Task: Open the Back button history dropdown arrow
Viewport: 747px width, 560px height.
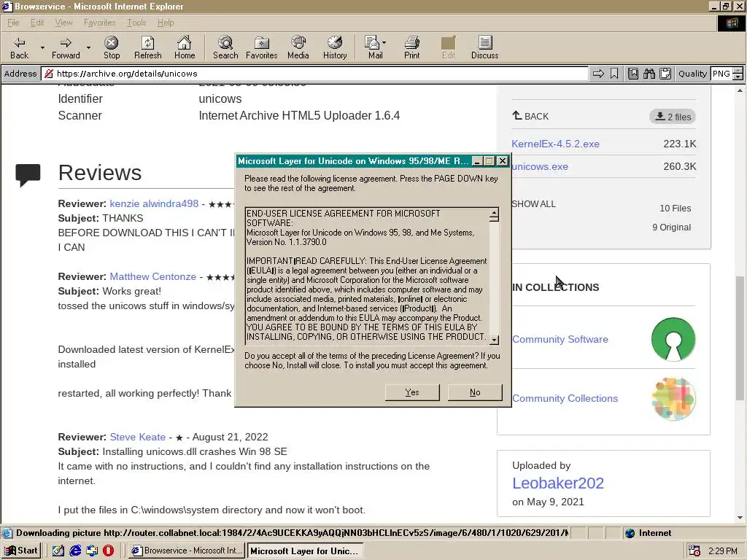Action: point(42,47)
